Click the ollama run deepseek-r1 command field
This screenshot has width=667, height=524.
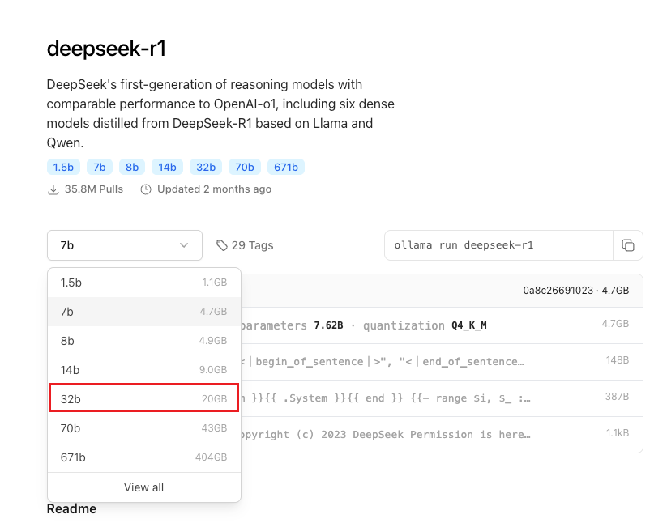[x=499, y=245]
